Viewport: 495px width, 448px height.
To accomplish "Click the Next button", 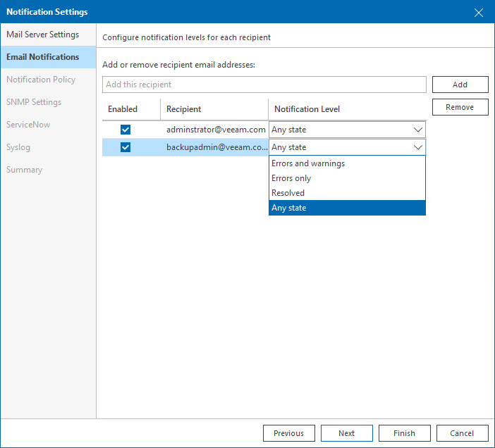I will [347, 433].
